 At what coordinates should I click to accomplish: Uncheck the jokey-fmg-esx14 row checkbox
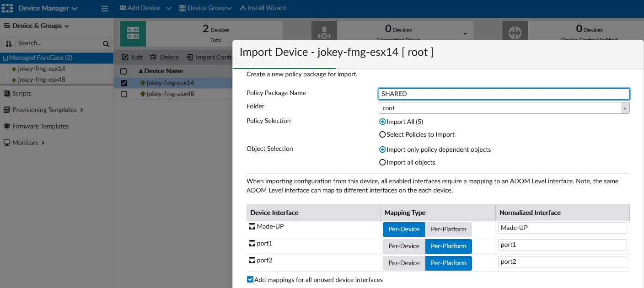click(123, 83)
